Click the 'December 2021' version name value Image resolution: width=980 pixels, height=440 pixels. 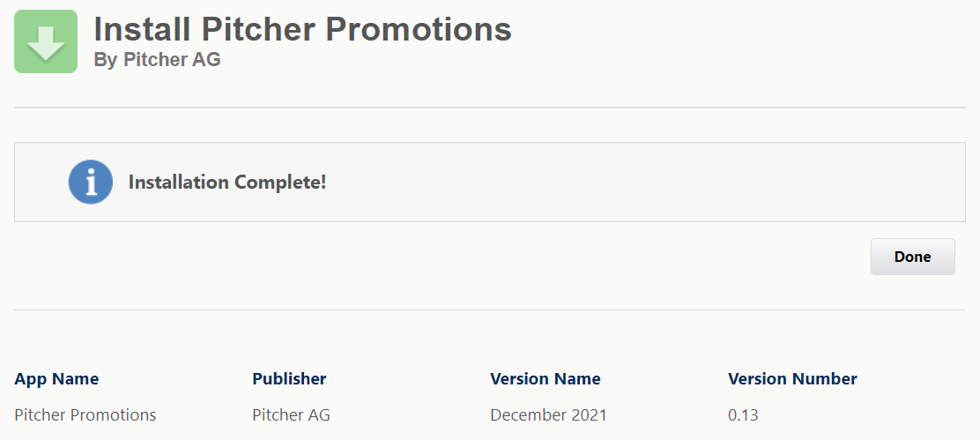click(548, 414)
